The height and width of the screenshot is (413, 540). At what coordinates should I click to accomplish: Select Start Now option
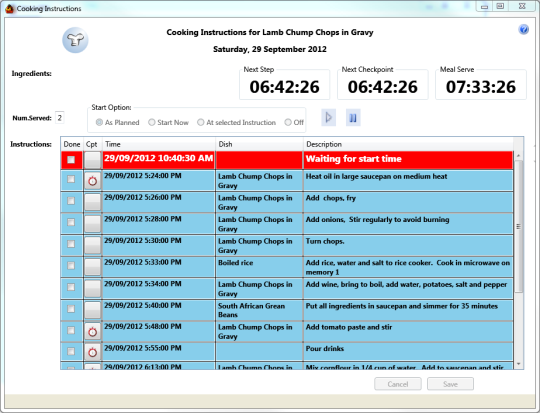pos(168,122)
